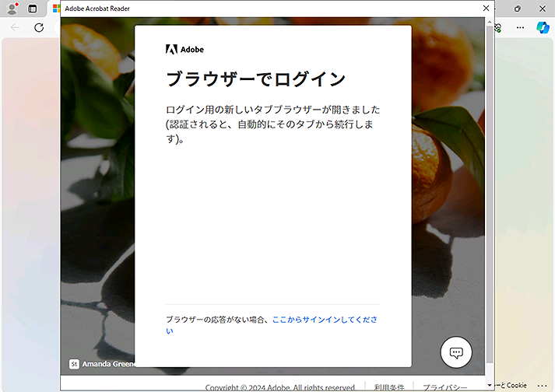Open the page-bottom ellipsis menu in Edge
This screenshot has width=555, height=392.
point(542,386)
